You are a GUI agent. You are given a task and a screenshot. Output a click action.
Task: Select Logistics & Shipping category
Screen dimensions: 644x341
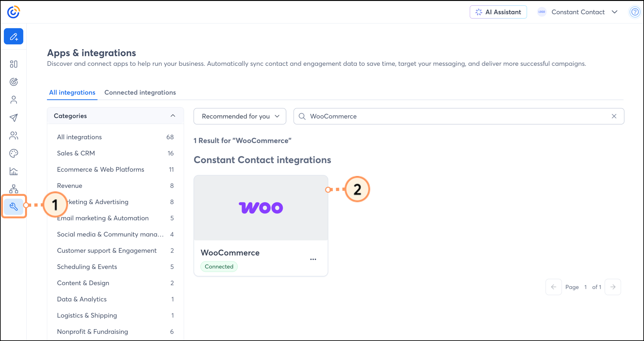(x=115, y=315)
